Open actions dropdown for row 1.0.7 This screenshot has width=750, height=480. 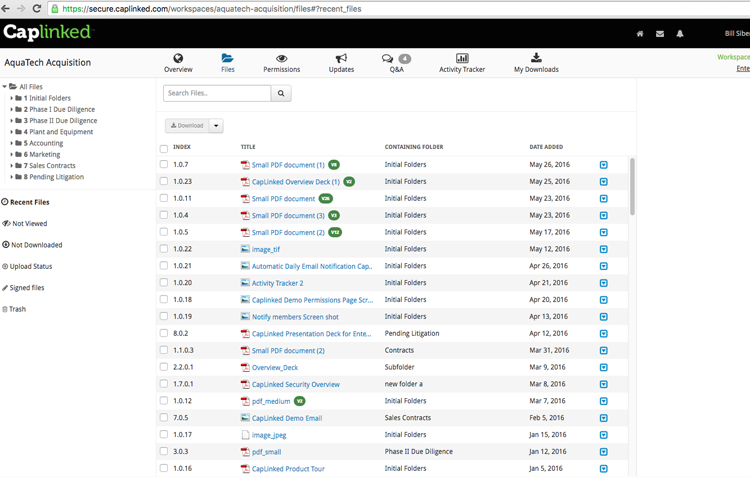[604, 165]
